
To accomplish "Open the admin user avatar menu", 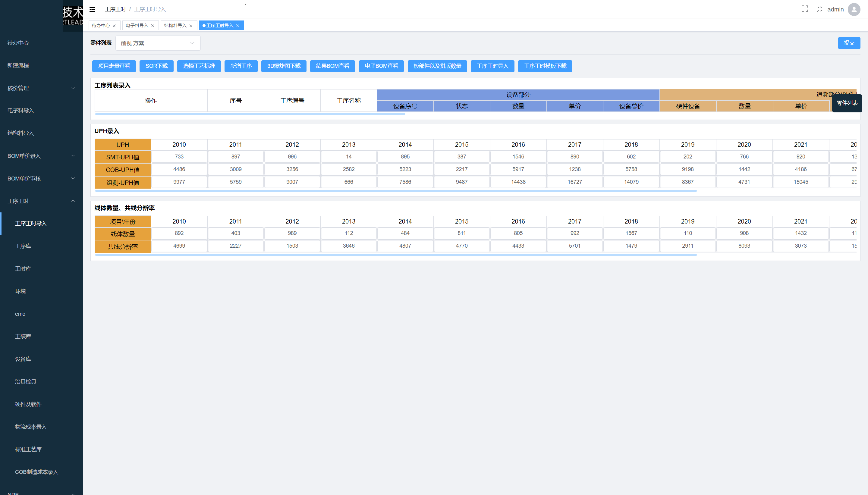I will tap(854, 9).
